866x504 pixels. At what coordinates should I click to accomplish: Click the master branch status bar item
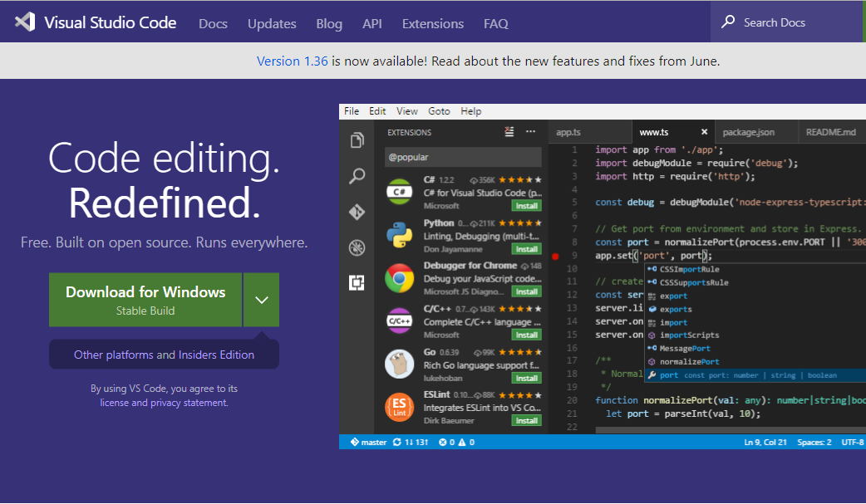pos(368,443)
